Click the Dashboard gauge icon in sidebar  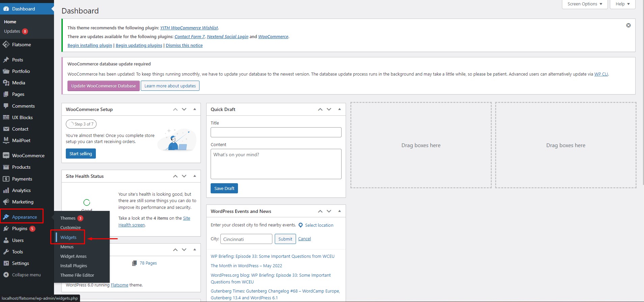coord(6,9)
